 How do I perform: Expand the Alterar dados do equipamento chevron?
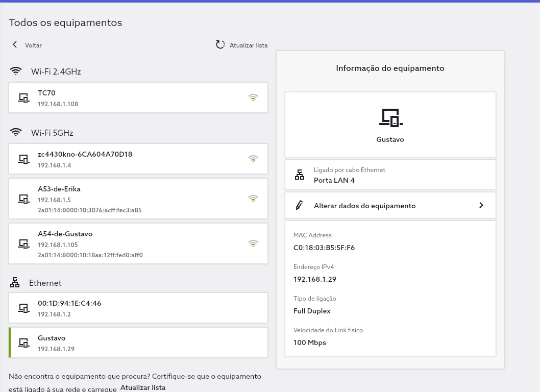point(481,205)
